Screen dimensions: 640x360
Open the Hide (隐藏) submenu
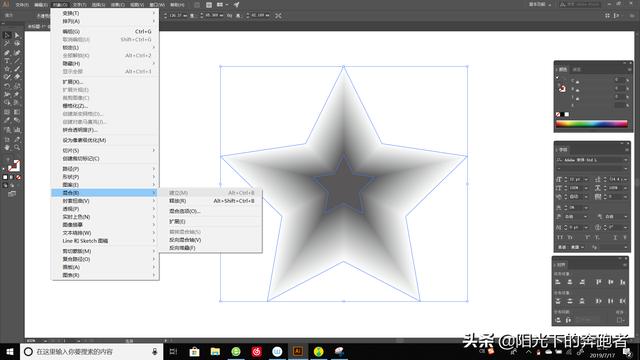coord(105,63)
